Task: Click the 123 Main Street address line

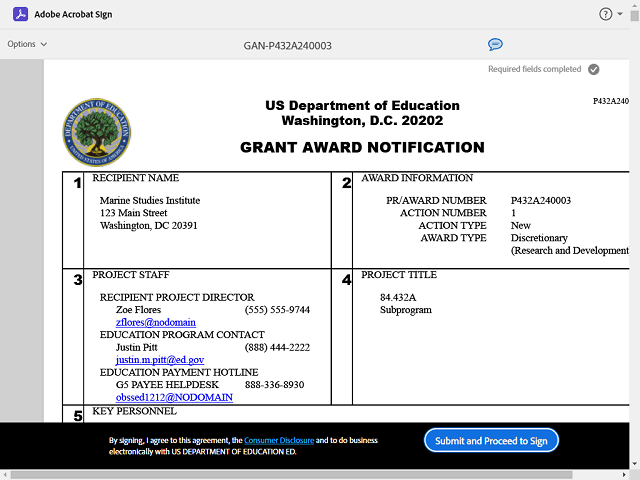Action: pyautogui.click(x=133, y=213)
